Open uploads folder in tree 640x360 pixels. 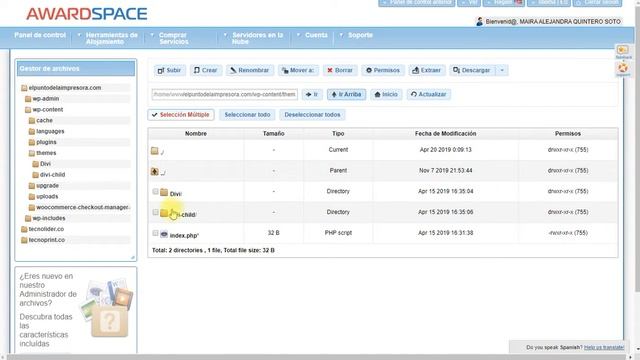pos(47,196)
